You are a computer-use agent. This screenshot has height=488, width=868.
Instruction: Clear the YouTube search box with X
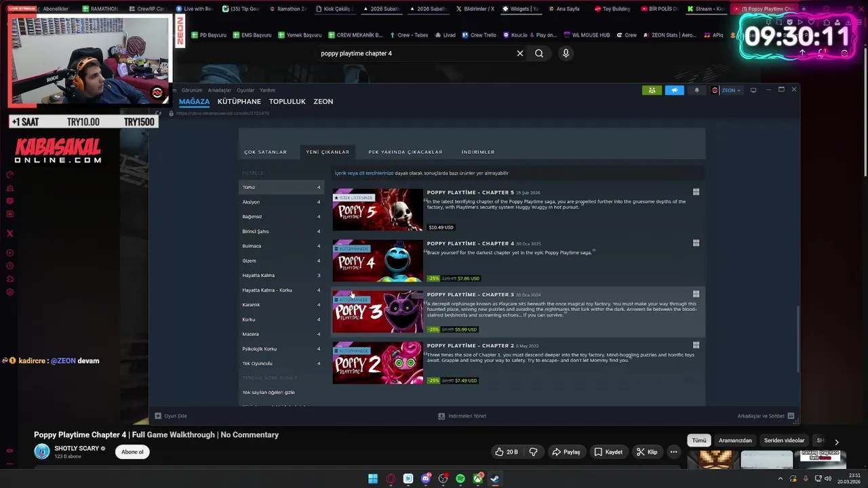(520, 54)
